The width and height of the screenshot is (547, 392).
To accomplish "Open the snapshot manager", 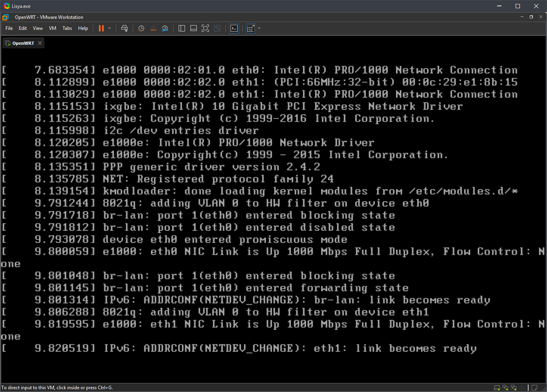I will (x=165, y=28).
